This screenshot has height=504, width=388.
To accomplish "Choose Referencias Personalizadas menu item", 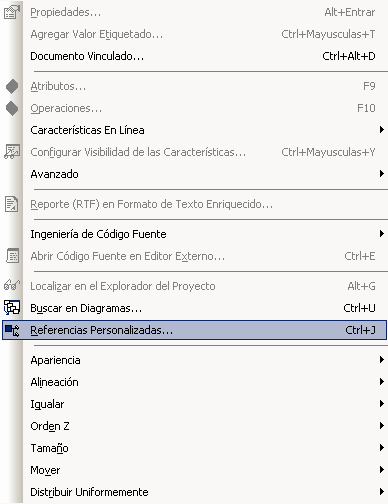I will coord(194,330).
